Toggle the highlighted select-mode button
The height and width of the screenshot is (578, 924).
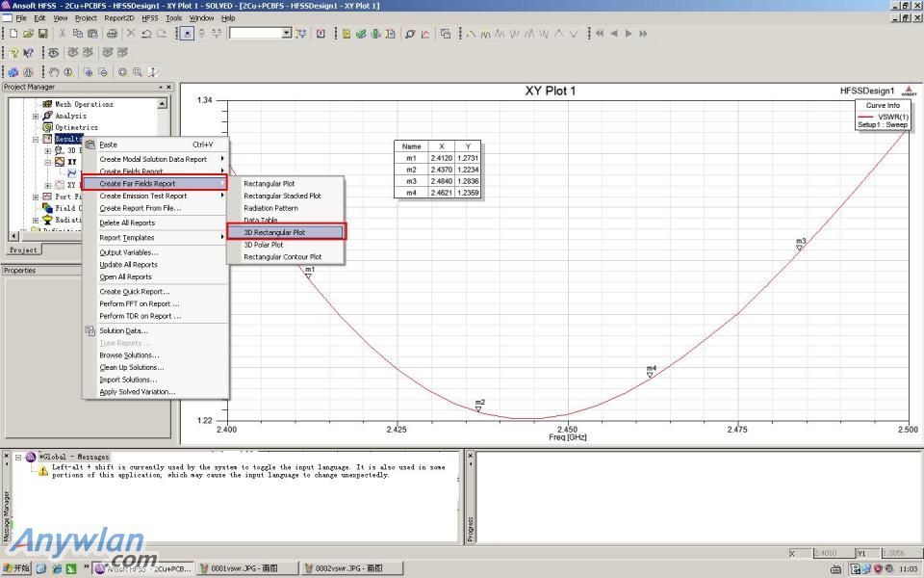187,34
